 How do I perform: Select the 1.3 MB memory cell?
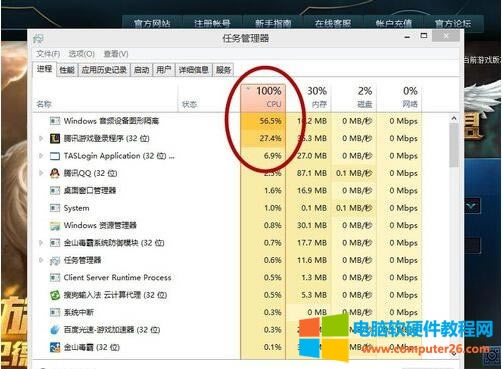click(x=308, y=277)
